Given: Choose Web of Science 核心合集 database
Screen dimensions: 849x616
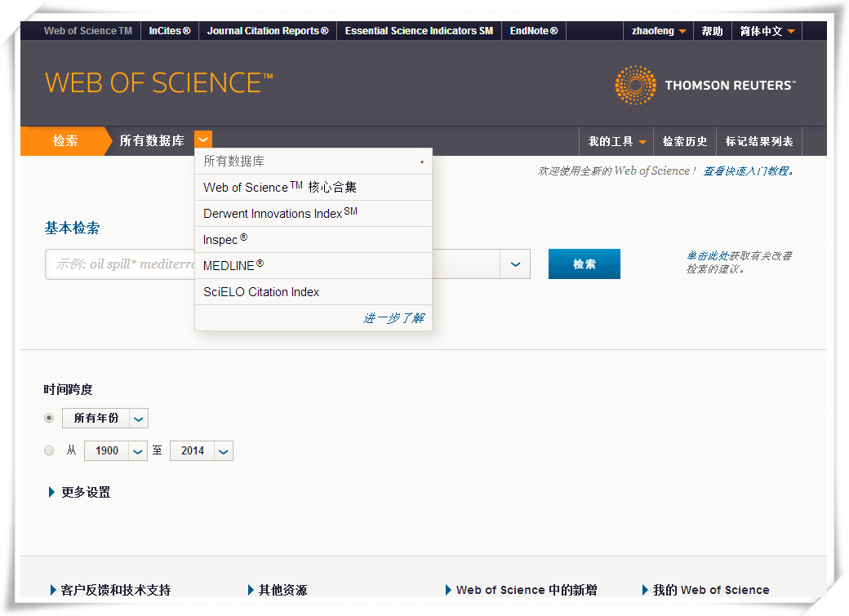Looking at the screenshot, I should tap(280, 188).
